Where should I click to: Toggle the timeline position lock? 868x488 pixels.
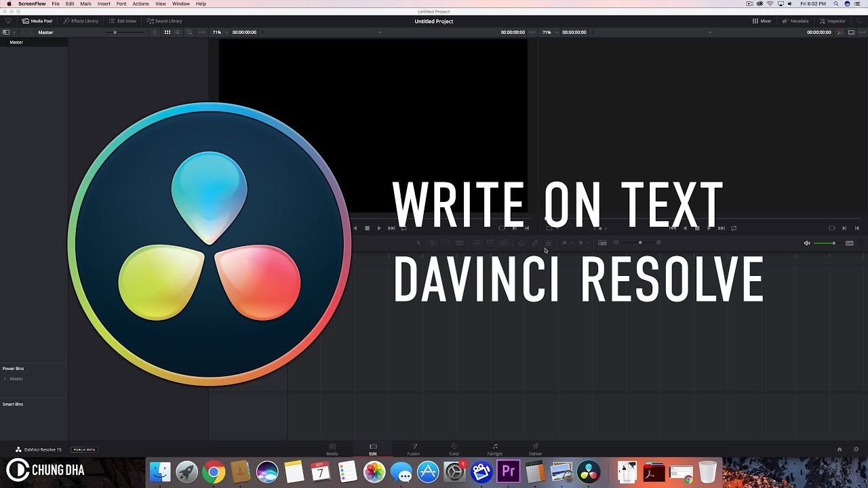click(x=549, y=243)
